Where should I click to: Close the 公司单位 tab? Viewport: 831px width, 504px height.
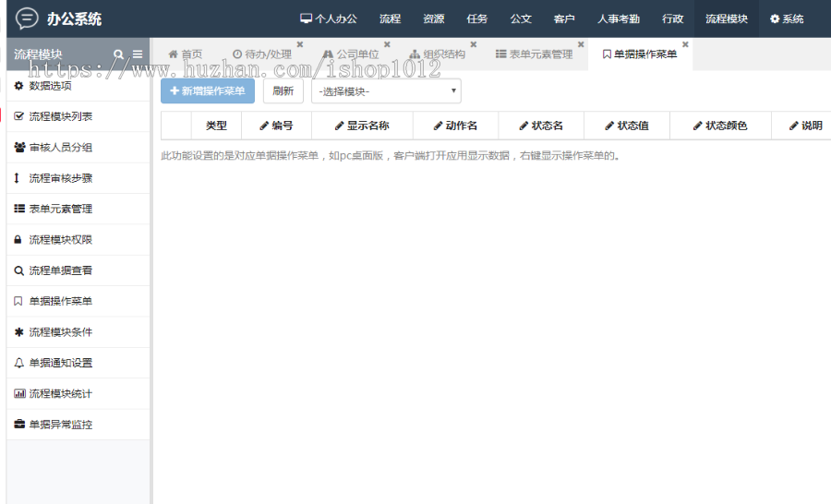(x=387, y=44)
